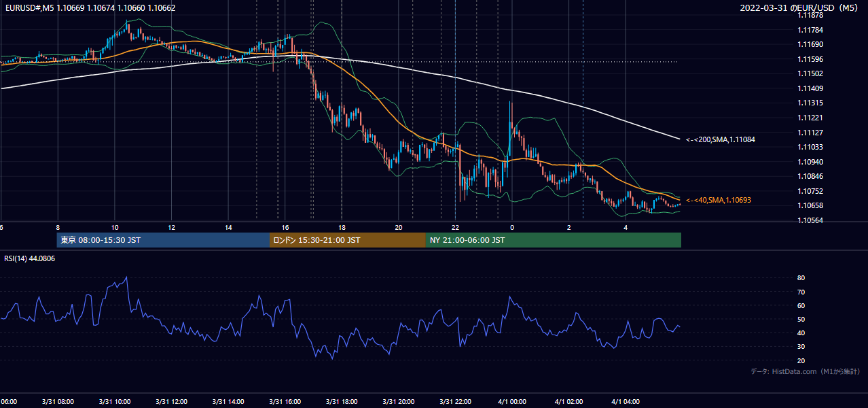Image resolution: width=868 pixels, height=408 pixels.
Task: Click RSI scale label 20 on right axis
Action: (x=801, y=360)
